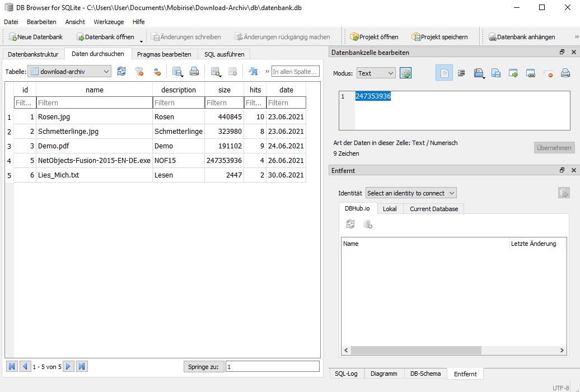Image resolution: width=580 pixels, height=392 pixels.
Task: Print the cell contents from cell editor
Action: point(565,73)
